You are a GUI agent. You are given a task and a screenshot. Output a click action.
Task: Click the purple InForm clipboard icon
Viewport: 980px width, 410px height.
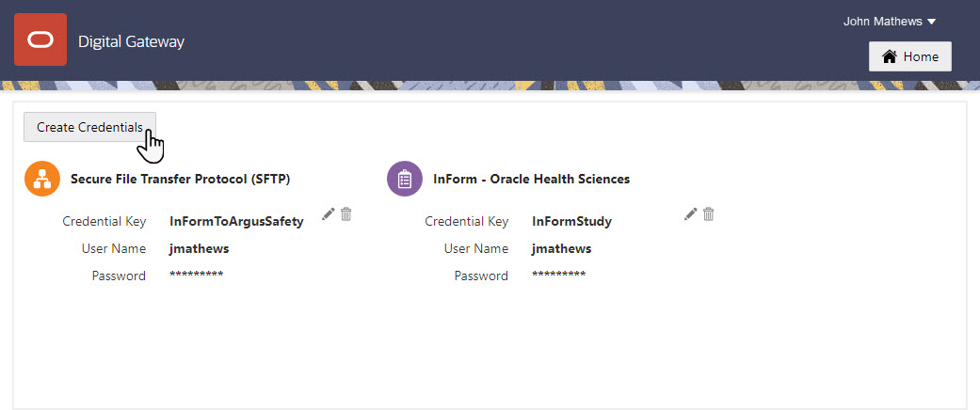pyautogui.click(x=405, y=179)
